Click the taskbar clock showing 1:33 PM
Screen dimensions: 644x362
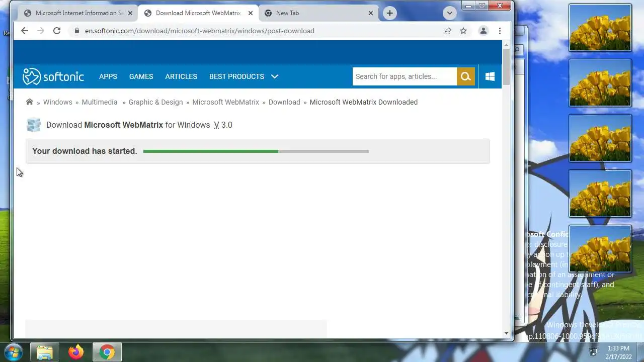[x=618, y=352]
